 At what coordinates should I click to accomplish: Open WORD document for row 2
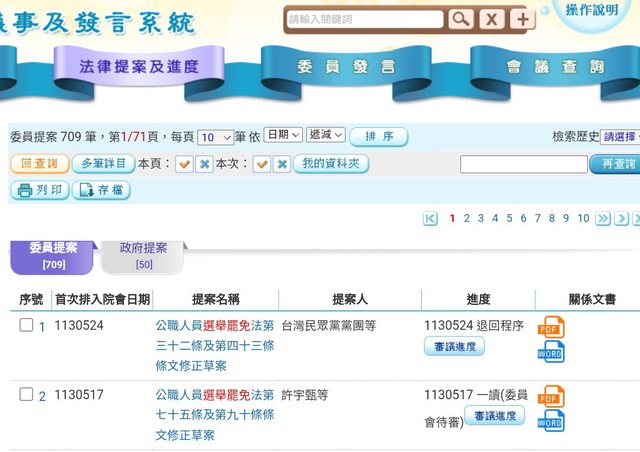(551, 421)
